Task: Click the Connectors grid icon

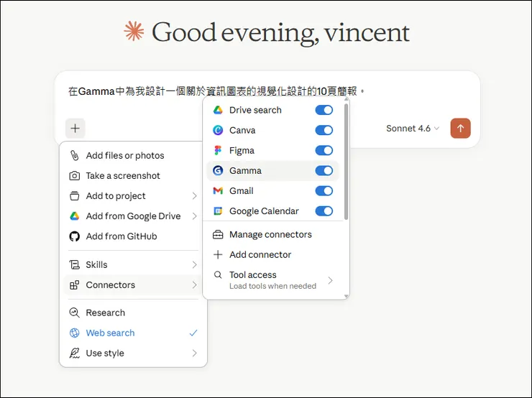Action: tap(74, 284)
